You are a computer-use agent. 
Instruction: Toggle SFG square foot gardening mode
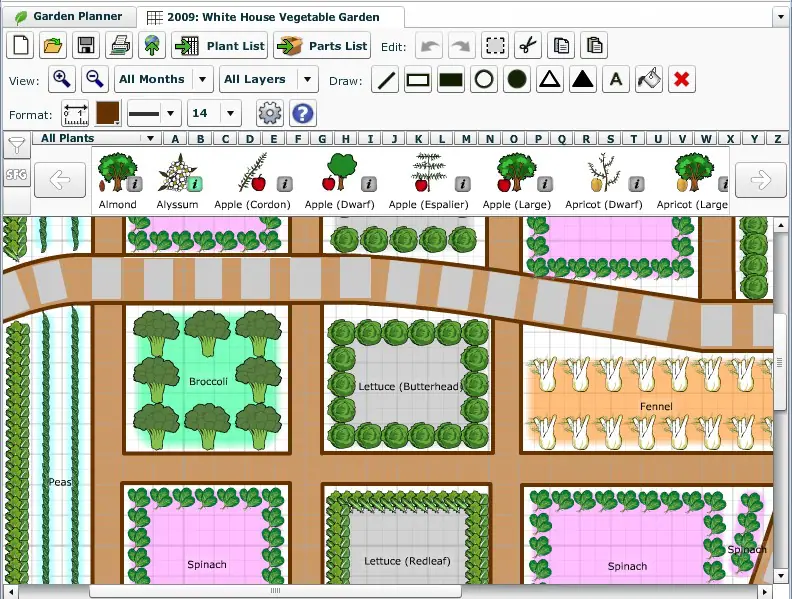[17, 174]
